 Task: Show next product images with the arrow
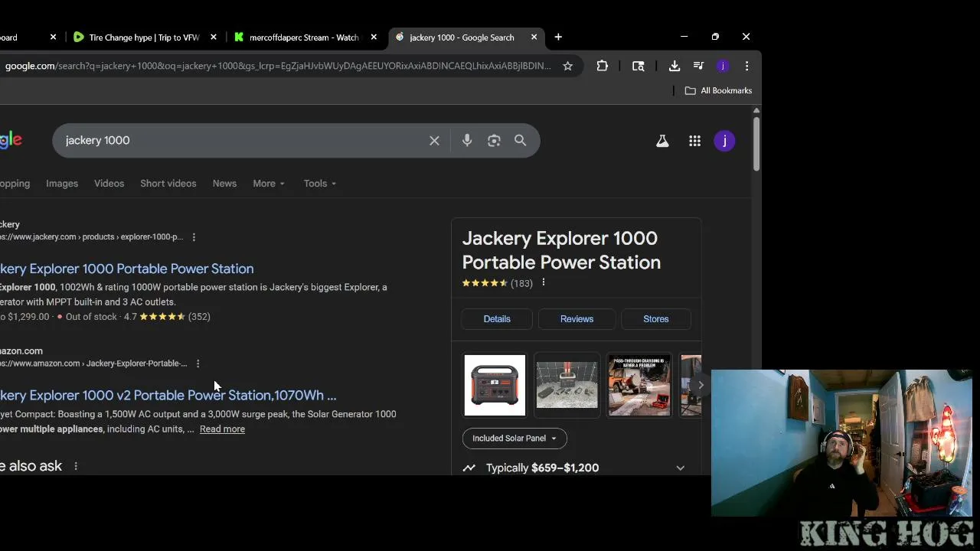click(700, 385)
